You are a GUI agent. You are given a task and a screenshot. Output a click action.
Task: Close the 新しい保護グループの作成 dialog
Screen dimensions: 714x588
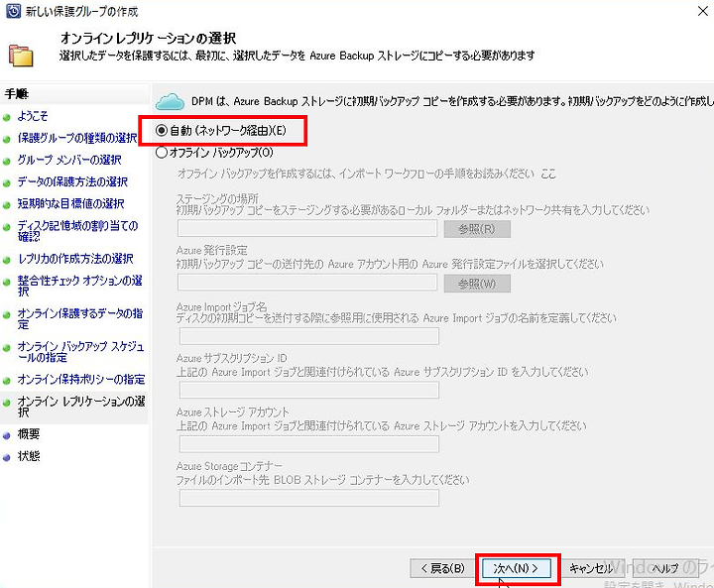(703, 11)
